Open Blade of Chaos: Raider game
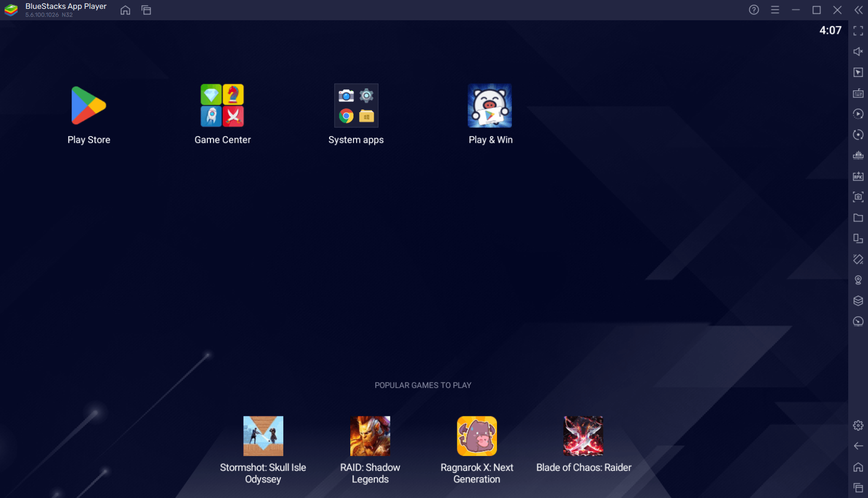The height and width of the screenshot is (498, 868). coord(583,436)
